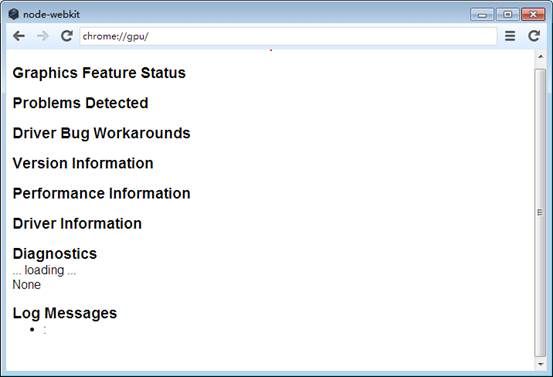Click the node-webkit logo in title bar
Viewport: 553px width, 377px height.
click(x=13, y=14)
